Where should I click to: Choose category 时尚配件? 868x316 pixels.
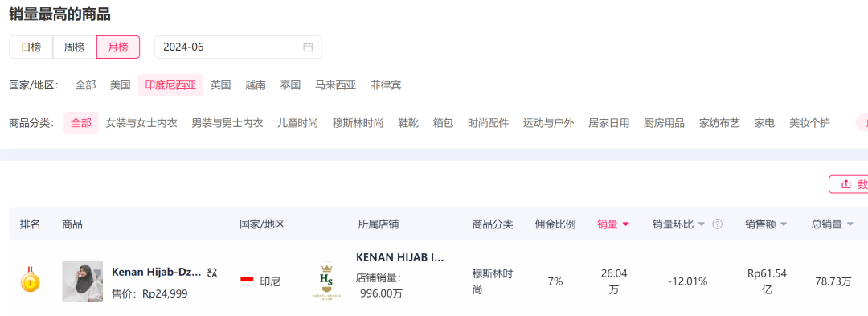click(x=489, y=123)
